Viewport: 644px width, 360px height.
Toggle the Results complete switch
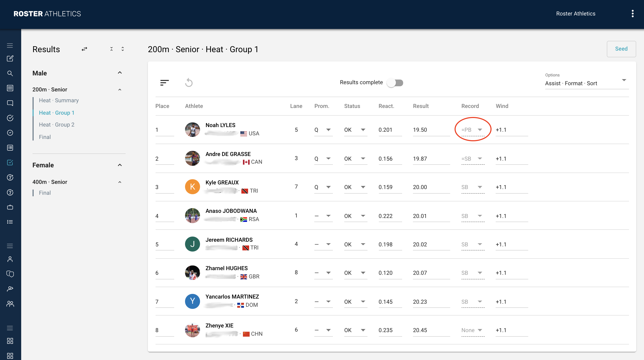point(395,83)
